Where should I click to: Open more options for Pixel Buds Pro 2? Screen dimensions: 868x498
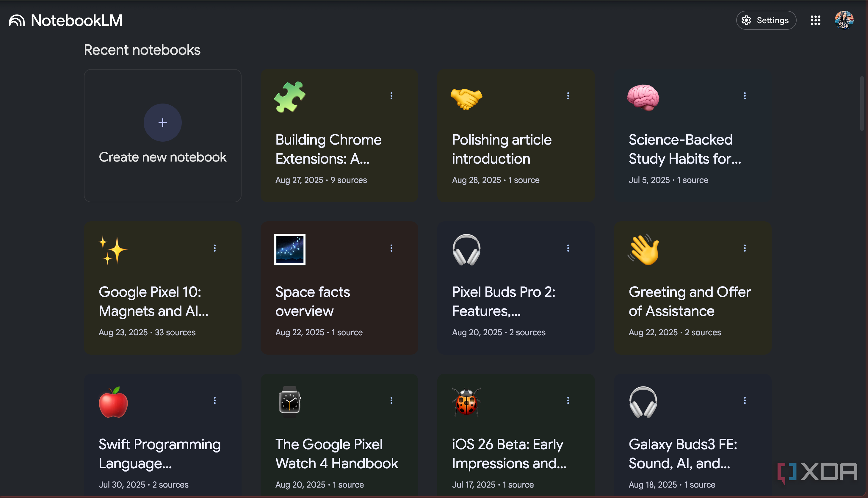[x=568, y=248]
